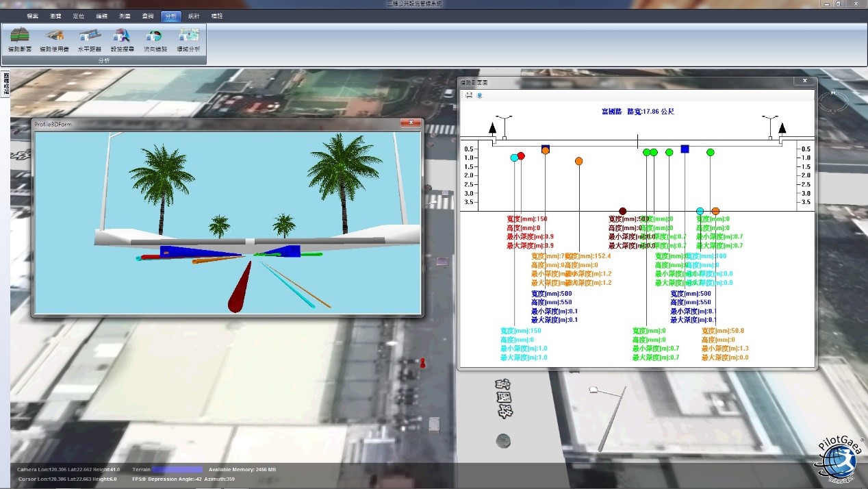868x489 pixels.
Task: Click the Cursor Lon/Lat status readout
Action: [x=67, y=479]
